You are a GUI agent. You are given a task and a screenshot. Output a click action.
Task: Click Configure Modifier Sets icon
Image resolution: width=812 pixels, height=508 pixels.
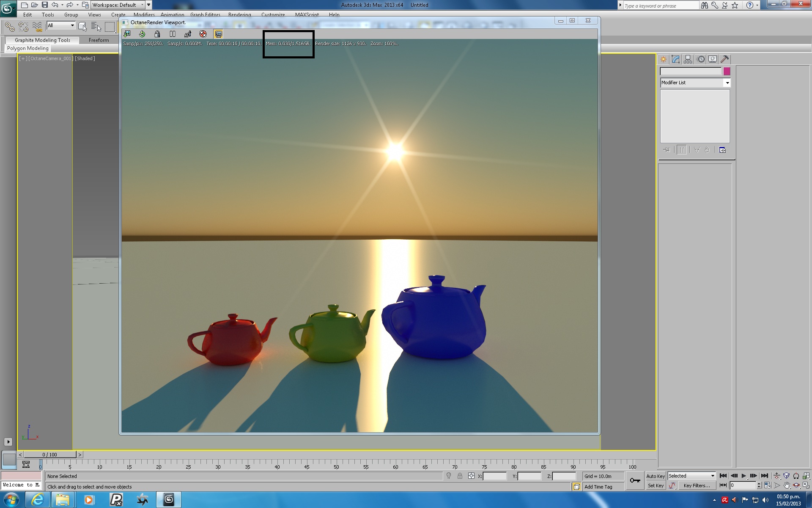pos(722,150)
